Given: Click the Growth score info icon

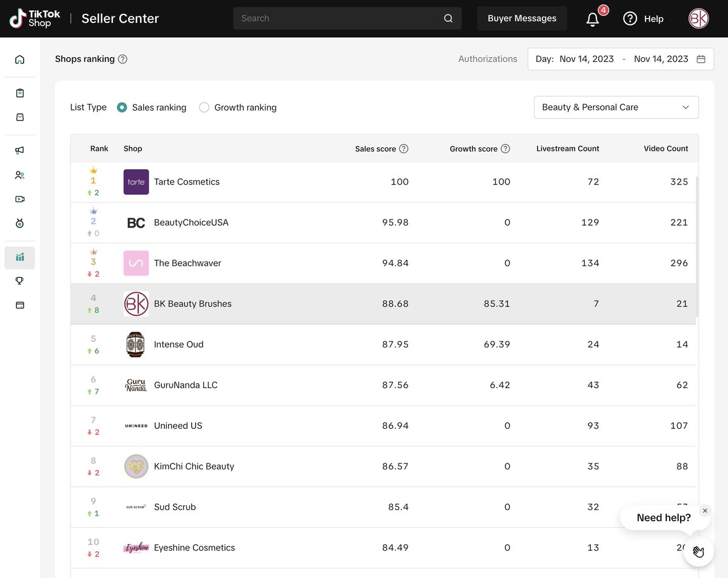Looking at the screenshot, I should tap(505, 149).
